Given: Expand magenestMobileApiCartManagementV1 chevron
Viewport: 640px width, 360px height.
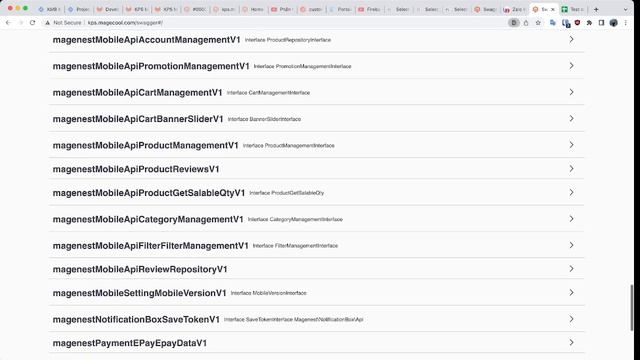Looking at the screenshot, I should tap(571, 92).
